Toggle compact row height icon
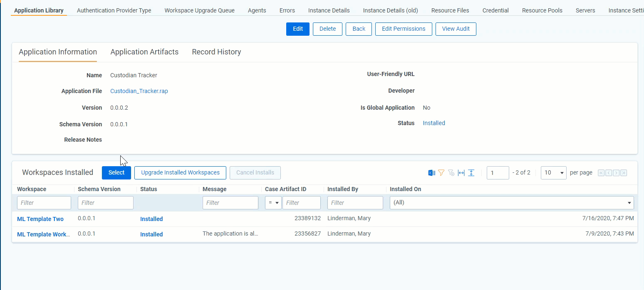Screen dimensions: 644x290 pyautogui.click(x=471, y=173)
